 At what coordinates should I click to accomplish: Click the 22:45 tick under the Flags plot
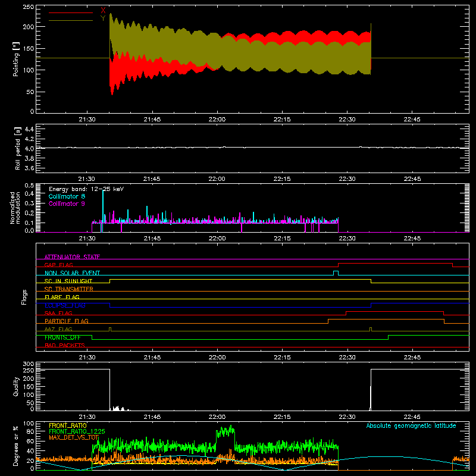tap(412, 358)
